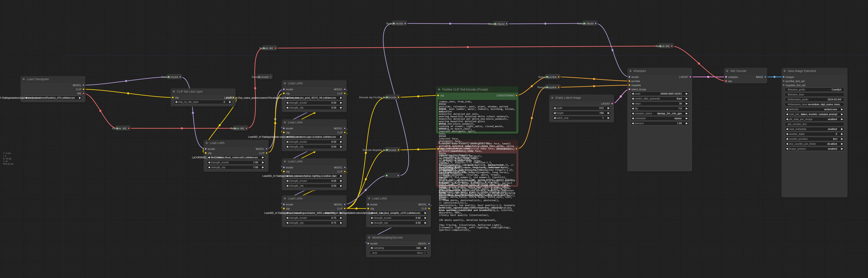Open the sampler_name dropdown in KSampler
Screen dimensions: 868x278
coord(659,114)
